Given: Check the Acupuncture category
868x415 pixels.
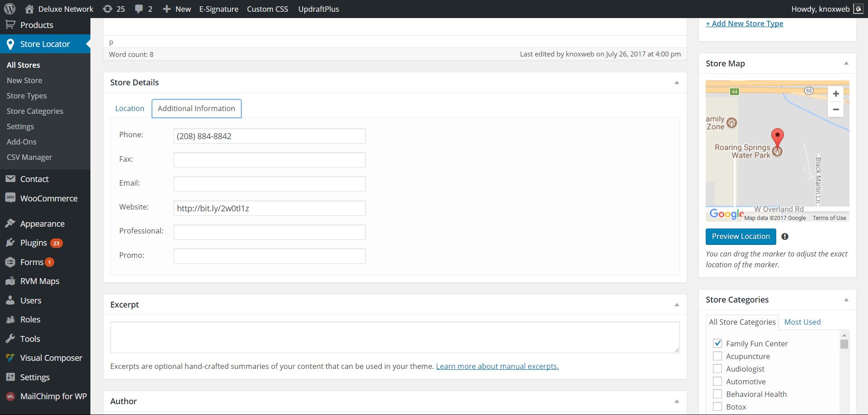Looking at the screenshot, I should (x=717, y=356).
